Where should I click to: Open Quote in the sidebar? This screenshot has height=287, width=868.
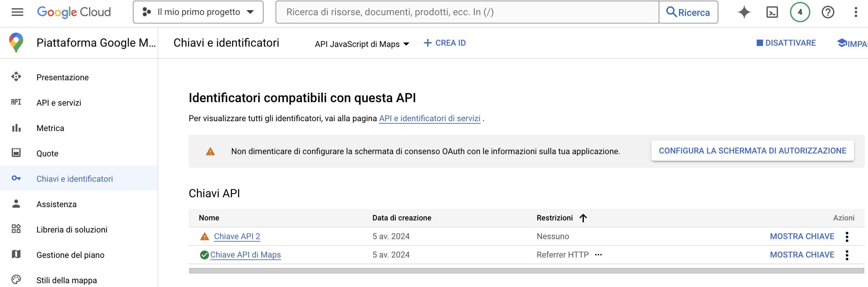[47, 153]
